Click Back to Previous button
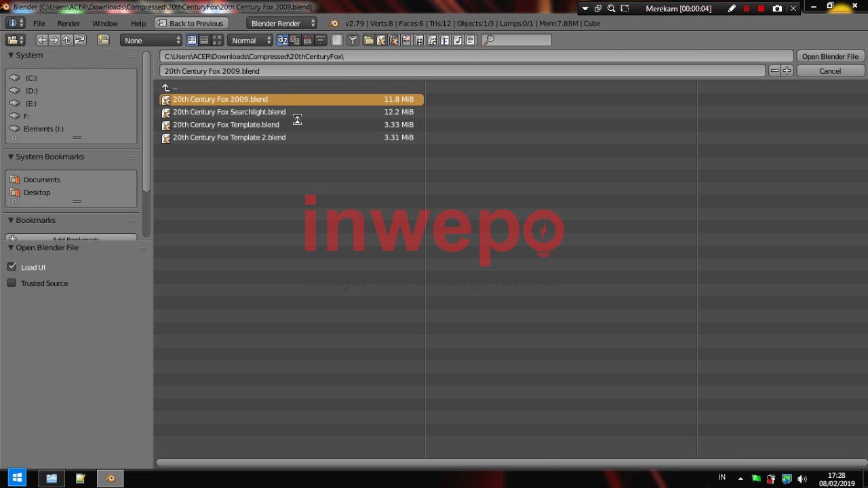This screenshot has height=488, width=868. click(190, 23)
